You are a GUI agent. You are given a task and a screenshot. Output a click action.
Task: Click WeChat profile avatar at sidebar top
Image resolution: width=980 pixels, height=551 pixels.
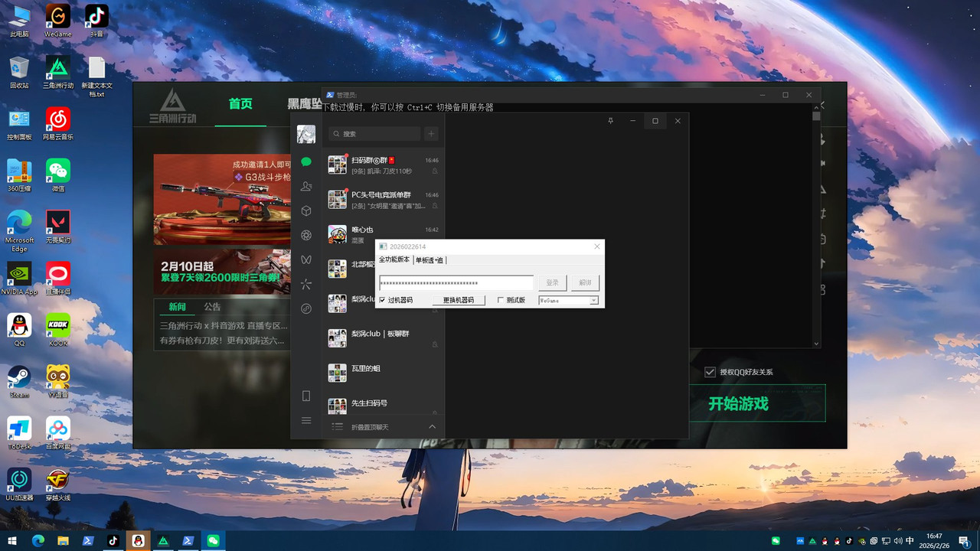click(x=306, y=134)
